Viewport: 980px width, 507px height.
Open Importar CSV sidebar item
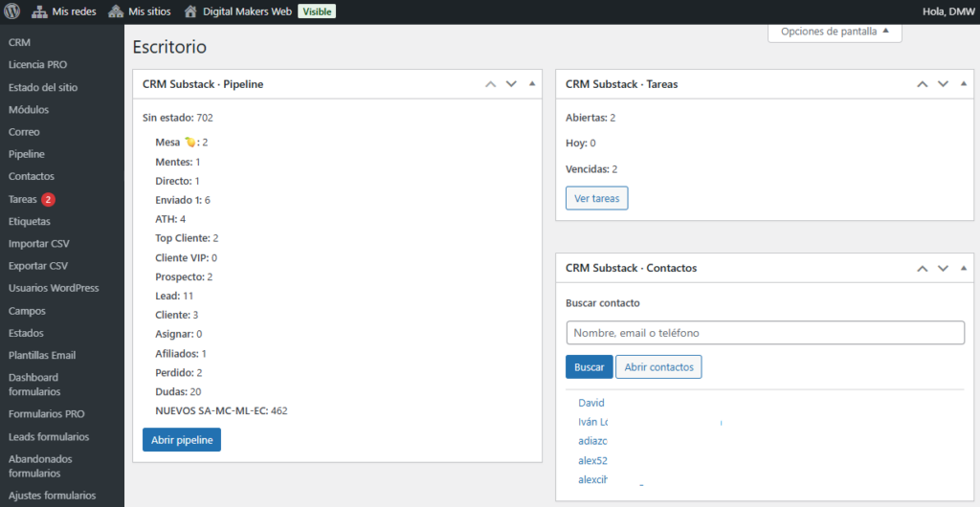pos(38,244)
